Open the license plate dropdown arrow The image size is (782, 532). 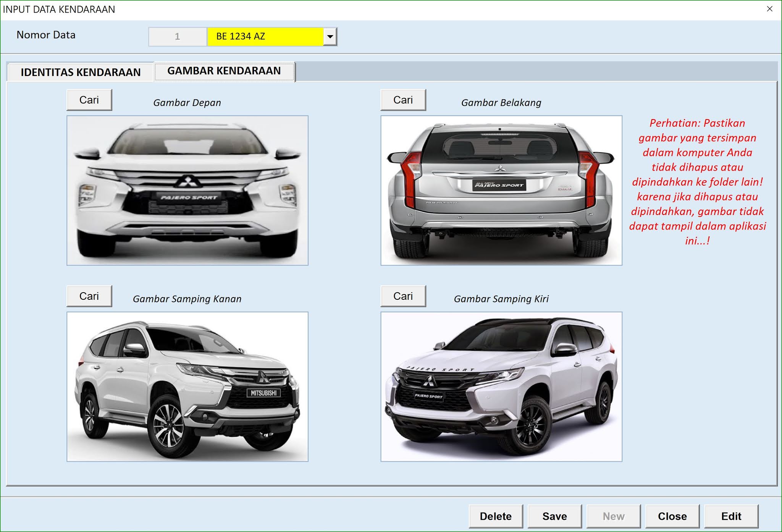[x=330, y=37]
